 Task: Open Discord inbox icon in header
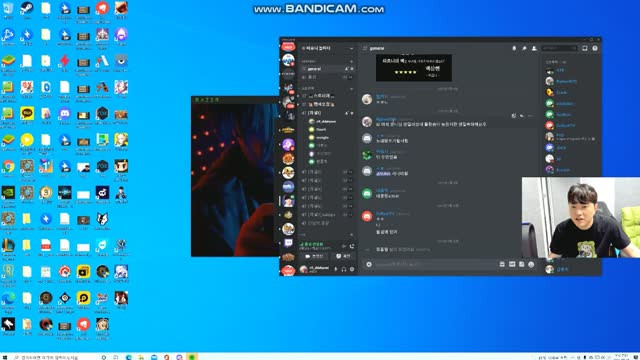pos(585,48)
